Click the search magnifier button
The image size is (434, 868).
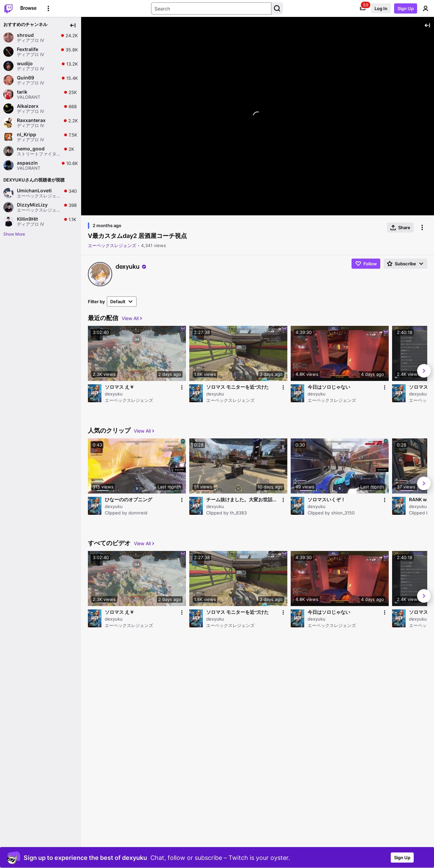point(277,8)
